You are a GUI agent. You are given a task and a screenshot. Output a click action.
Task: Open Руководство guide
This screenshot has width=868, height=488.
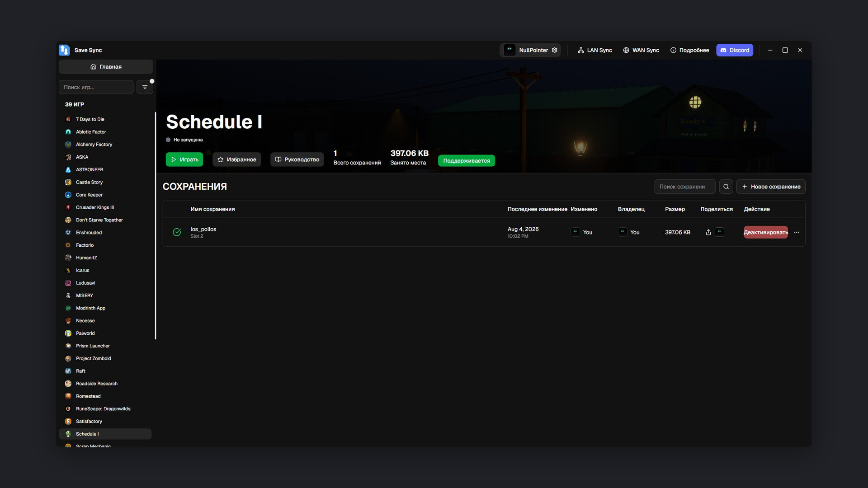(297, 160)
